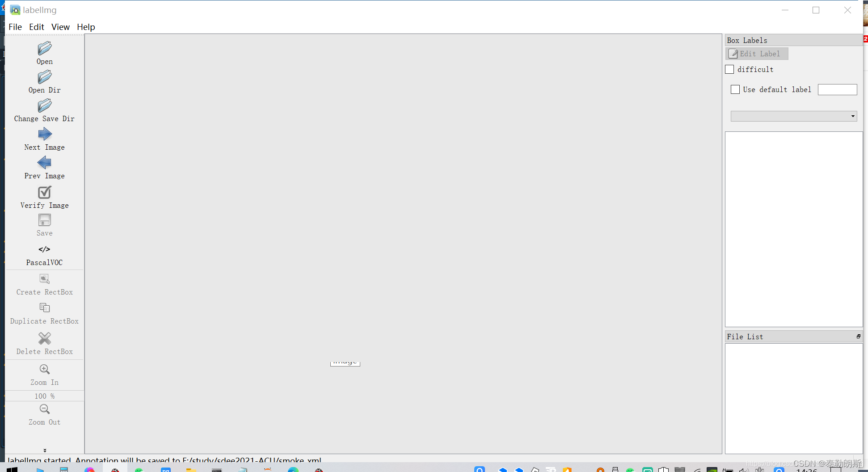Screen dimensions: 868x472
Task: Click the Verify Image checkmark icon
Action: [45, 192]
